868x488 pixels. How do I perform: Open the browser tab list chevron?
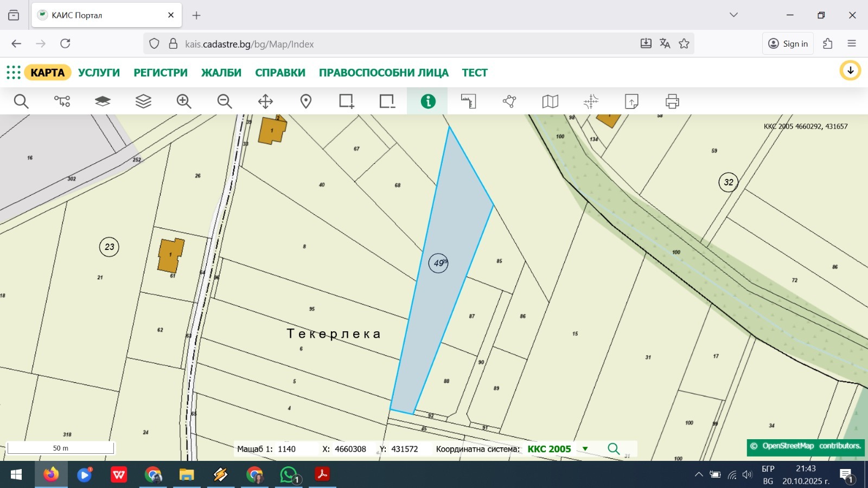point(733,15)
